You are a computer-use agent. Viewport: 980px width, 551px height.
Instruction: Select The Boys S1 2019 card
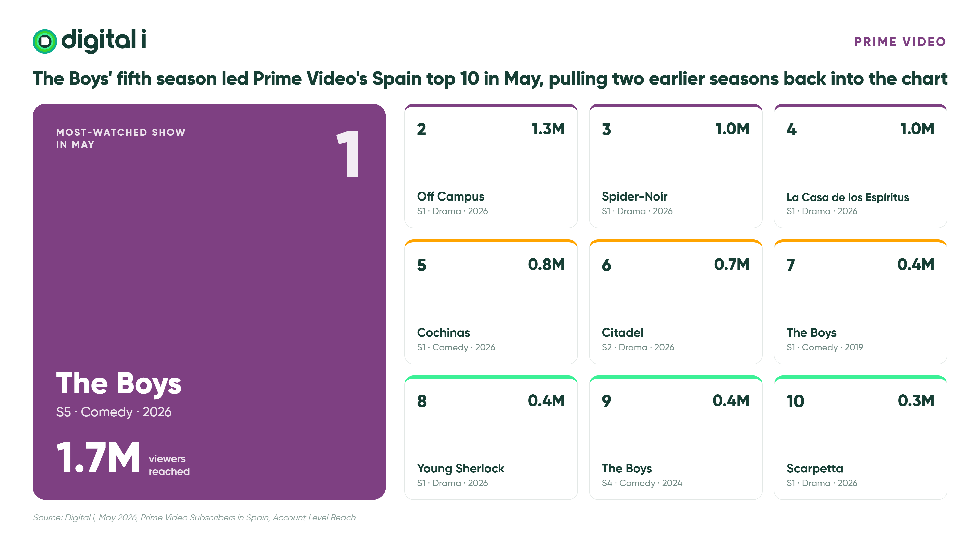pos(861,302)
